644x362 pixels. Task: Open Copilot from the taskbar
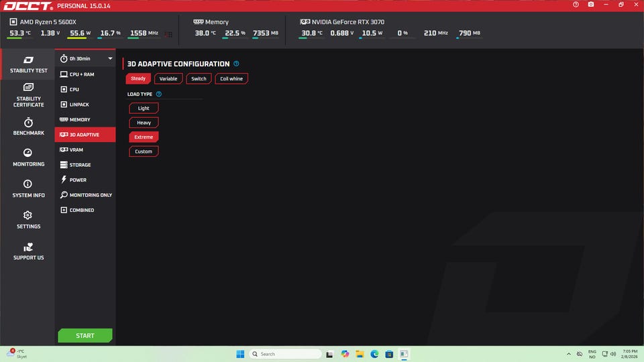pyautogui.click(x=345, y=354)
